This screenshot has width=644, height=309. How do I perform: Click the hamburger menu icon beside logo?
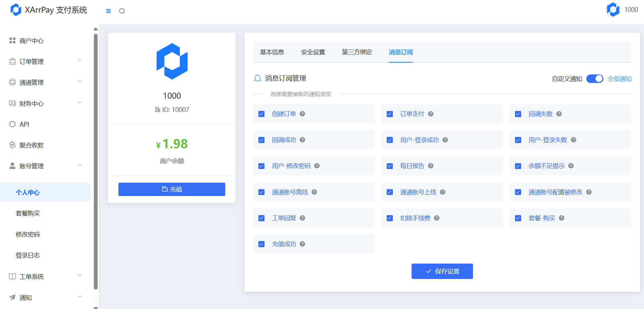pyautogui.click(x=108, y=11)
